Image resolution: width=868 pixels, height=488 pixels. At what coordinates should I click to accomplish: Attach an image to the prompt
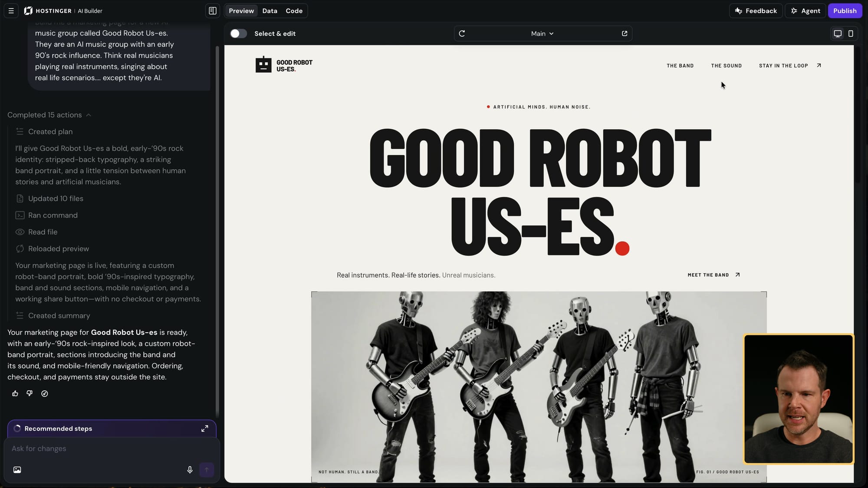pos(17,470)
